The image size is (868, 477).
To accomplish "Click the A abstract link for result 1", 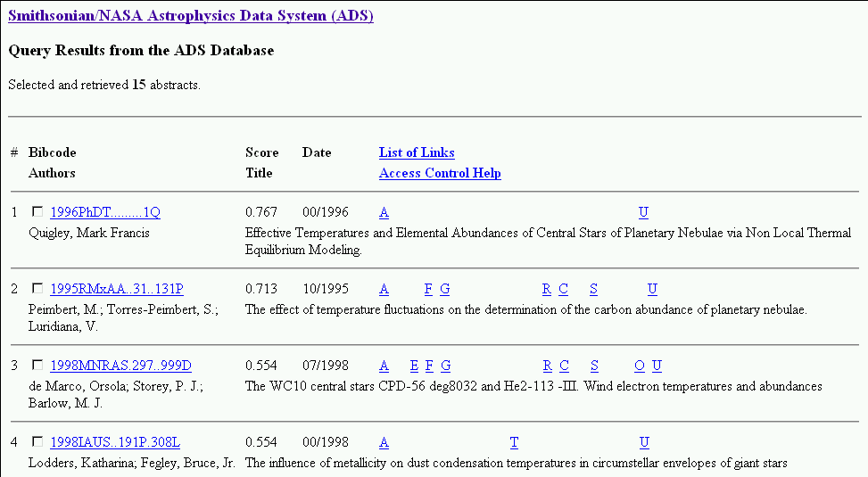I will point(384,212).
